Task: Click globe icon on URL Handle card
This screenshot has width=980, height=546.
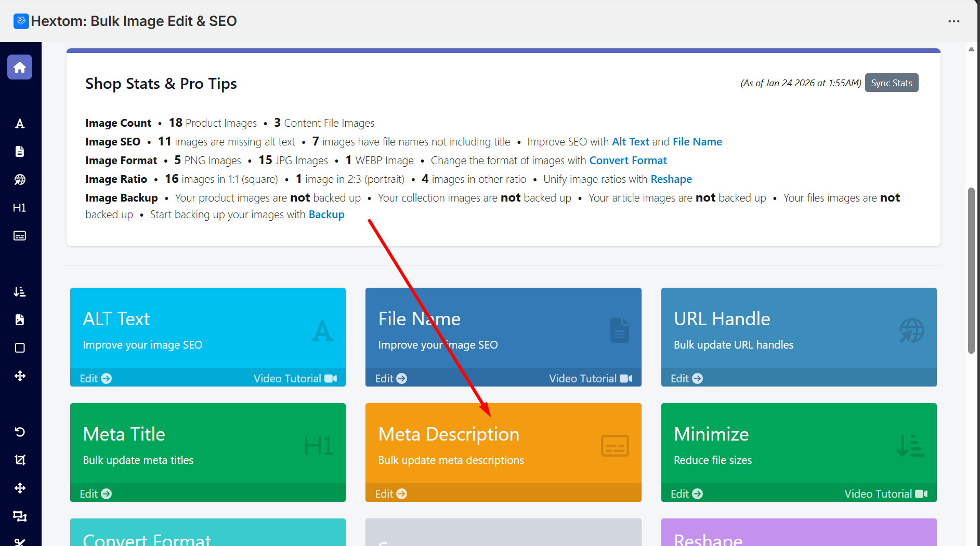Action: click(911, 331)
